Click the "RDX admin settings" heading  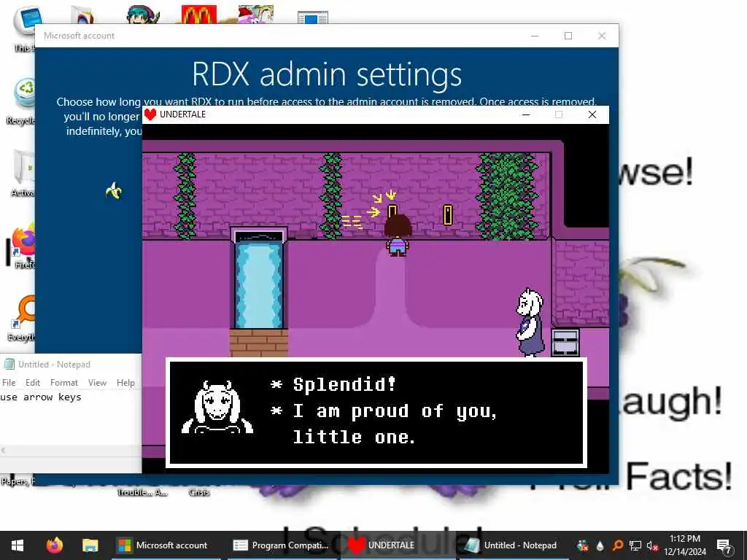327,74
